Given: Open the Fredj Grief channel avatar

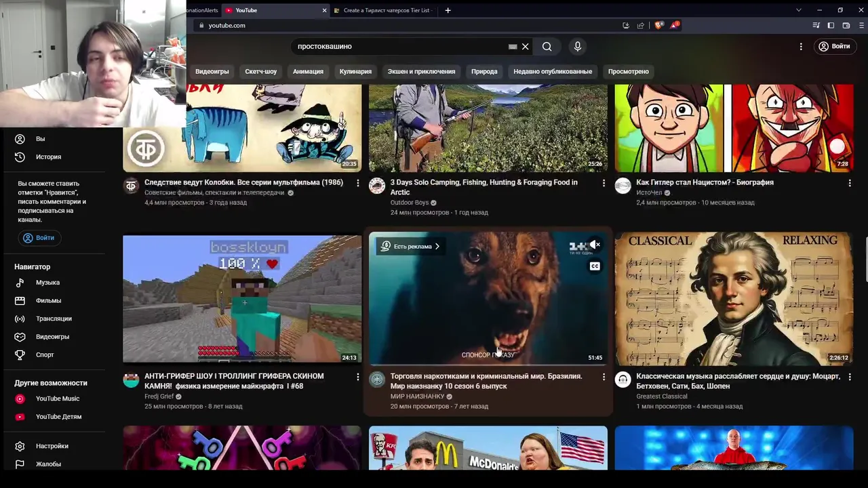Looking at the screenshot, I should [x=131, y=380].
